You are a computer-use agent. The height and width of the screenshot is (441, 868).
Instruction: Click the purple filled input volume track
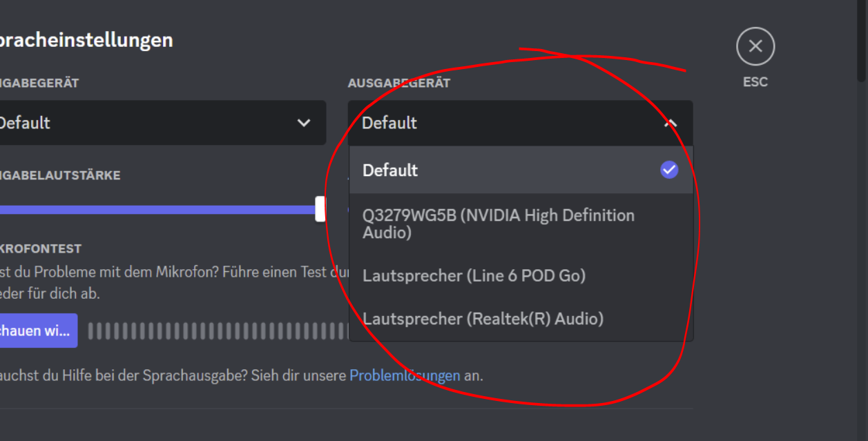(x=157, y=209)
